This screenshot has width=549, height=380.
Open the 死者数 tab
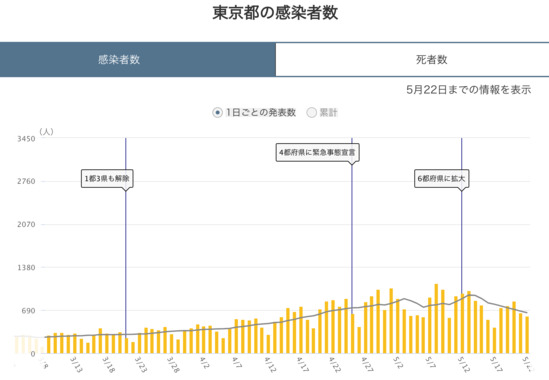[412, 60]
